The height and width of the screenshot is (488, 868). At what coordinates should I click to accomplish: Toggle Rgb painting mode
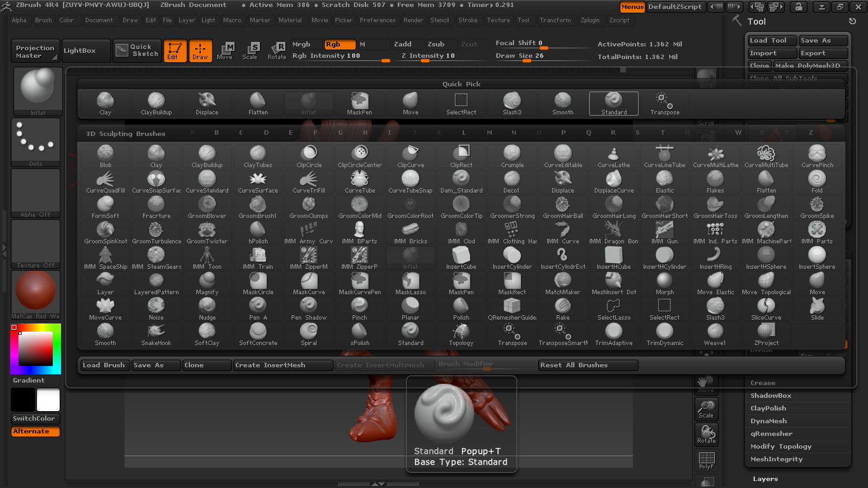tap(340, 44)
